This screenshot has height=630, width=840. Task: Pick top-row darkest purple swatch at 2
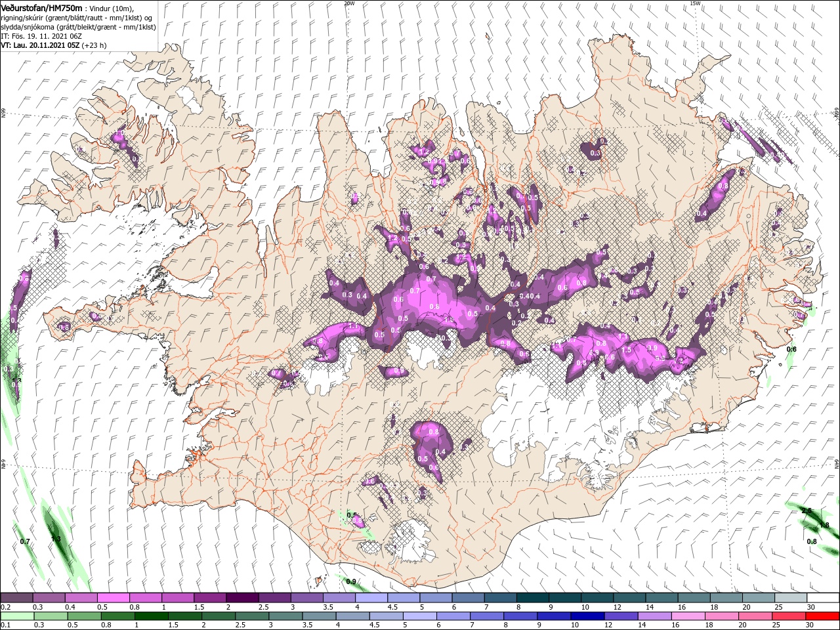click(242, 598)
